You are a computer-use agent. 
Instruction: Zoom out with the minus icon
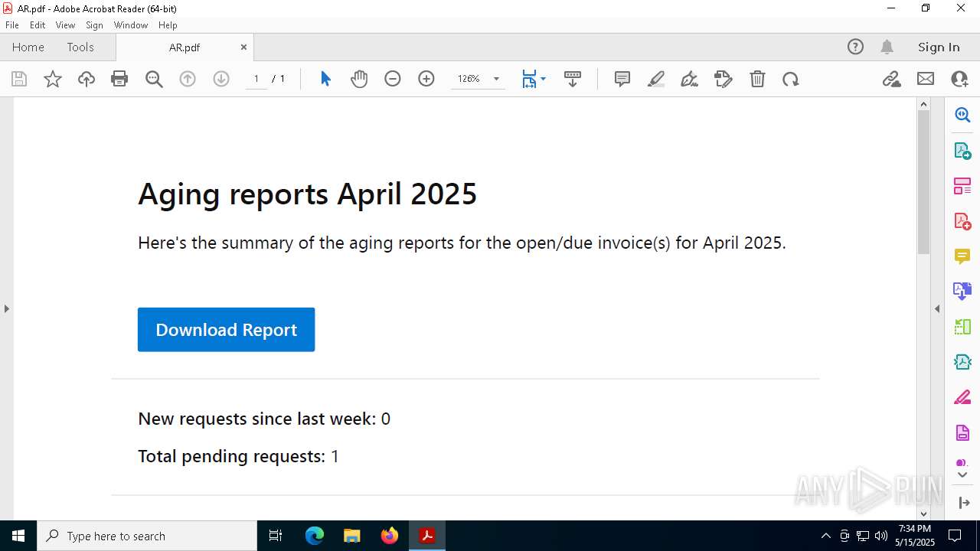click(x=393, y=79)
